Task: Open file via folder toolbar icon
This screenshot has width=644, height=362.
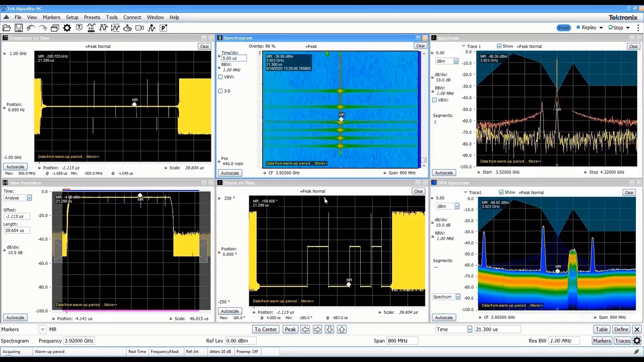Action: 7,28
